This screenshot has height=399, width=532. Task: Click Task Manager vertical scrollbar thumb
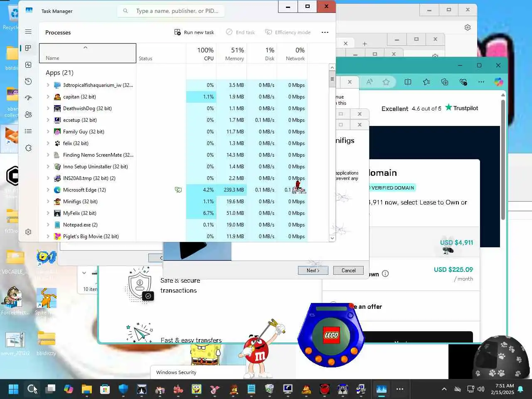tap(332, 79)
